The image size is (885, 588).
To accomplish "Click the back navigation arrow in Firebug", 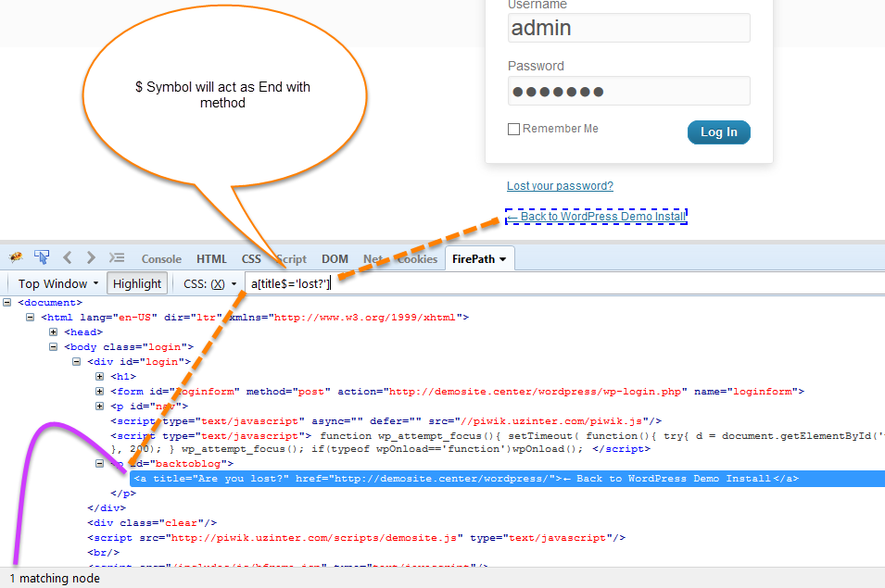I will coord(67,257).
